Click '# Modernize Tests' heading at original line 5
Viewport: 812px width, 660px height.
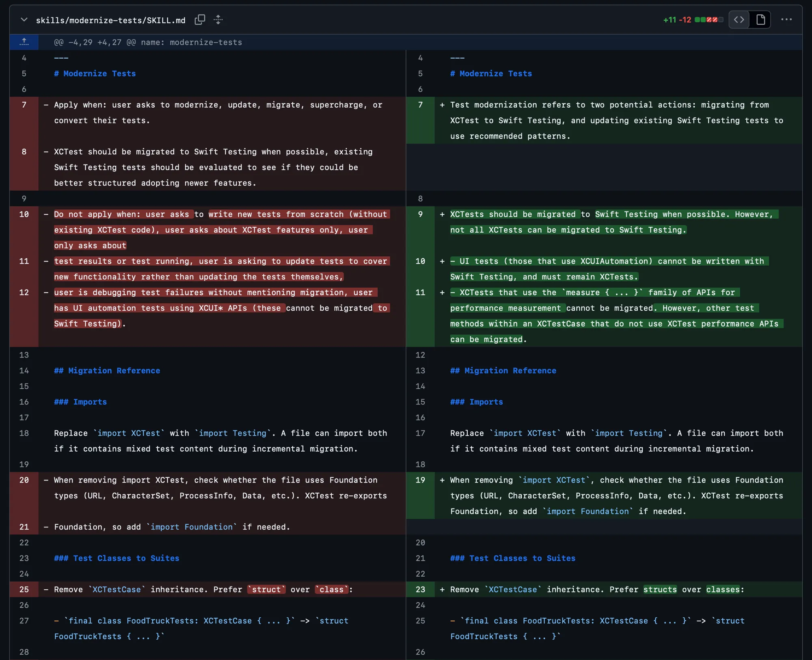coord(95,74)
